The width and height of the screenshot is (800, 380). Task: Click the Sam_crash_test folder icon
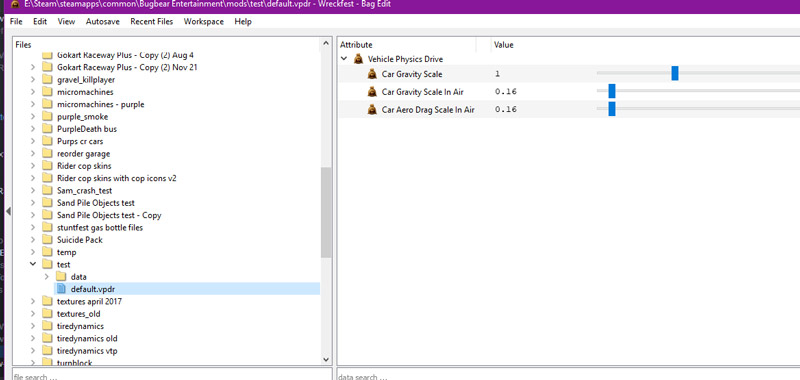click(47, 190)
